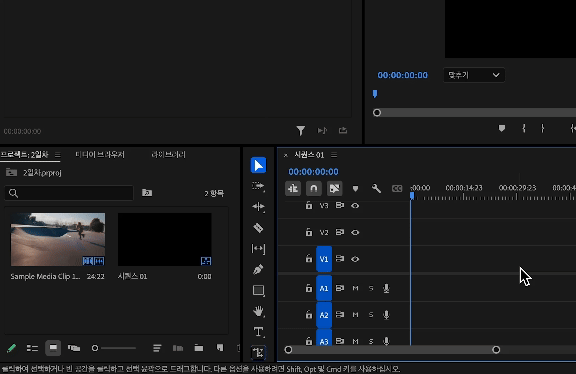576x374 pixels.
Task: Click program monitor playhead marker
Action: pos(375,94)
